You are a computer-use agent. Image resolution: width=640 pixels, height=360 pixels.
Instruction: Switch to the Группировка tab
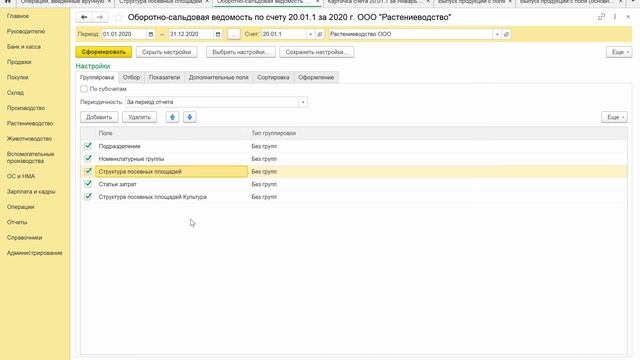[x=97, y=77]
